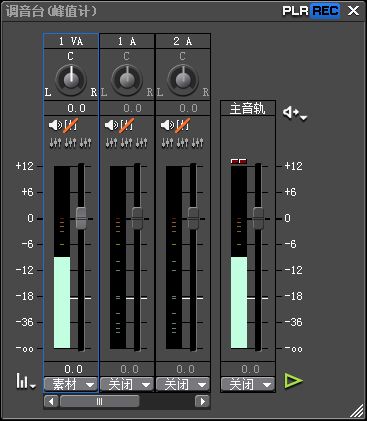Image resolution: width=367 pixels, height=421 pixels.
Task: Click the scroll left arrow of the track scrollbar
Action: point(51,401)
